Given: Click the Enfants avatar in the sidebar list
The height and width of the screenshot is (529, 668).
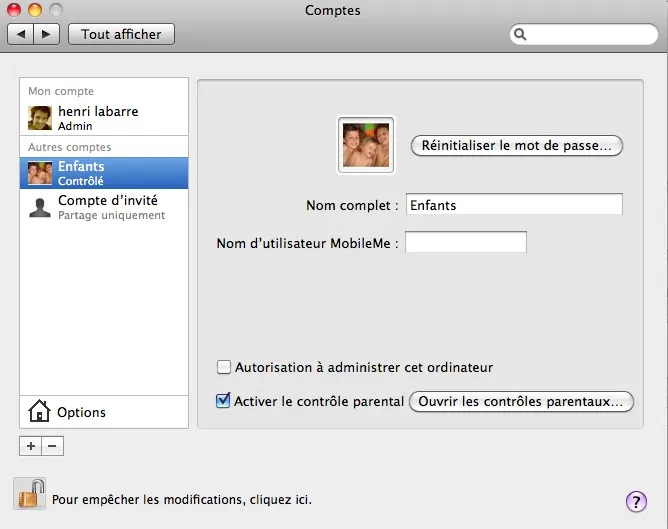Looking at the screenshot, I should pyautogui.click(x=40, y=173).
